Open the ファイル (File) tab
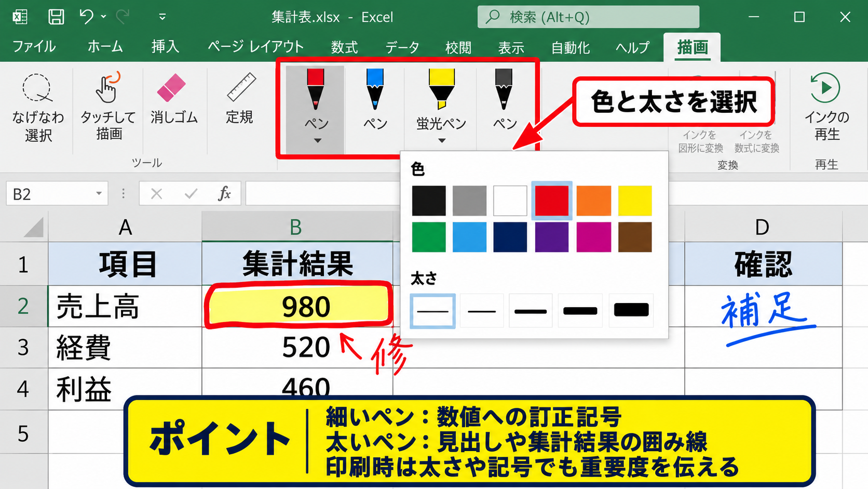The image size is (868, 489). [34, 47]
